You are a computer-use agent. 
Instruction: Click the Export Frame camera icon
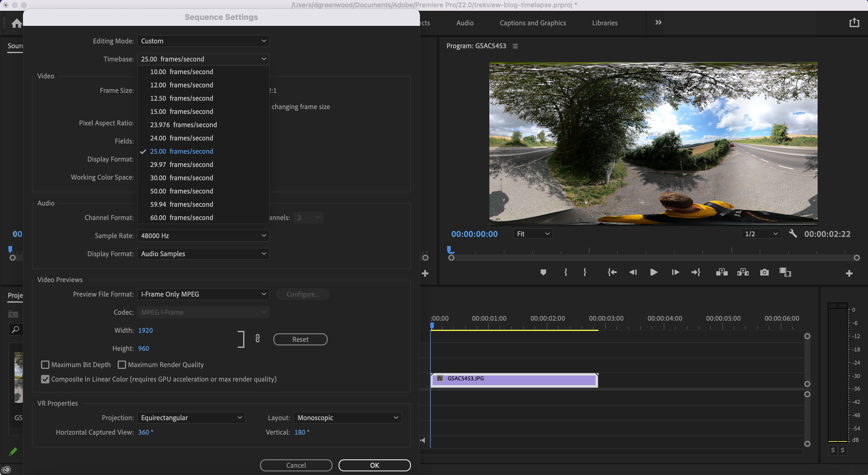[x=764, y=272]
